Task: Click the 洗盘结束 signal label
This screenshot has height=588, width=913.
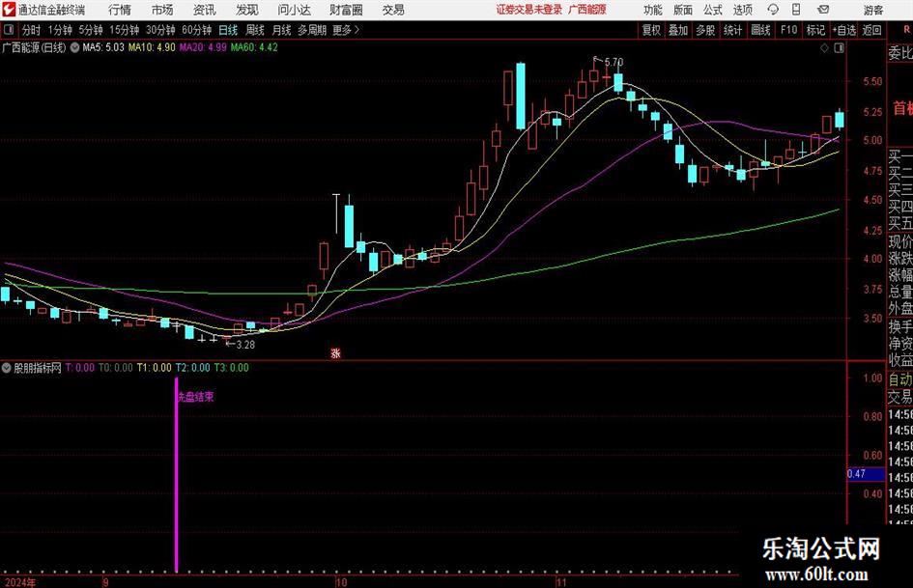Action: click(196, 397)
